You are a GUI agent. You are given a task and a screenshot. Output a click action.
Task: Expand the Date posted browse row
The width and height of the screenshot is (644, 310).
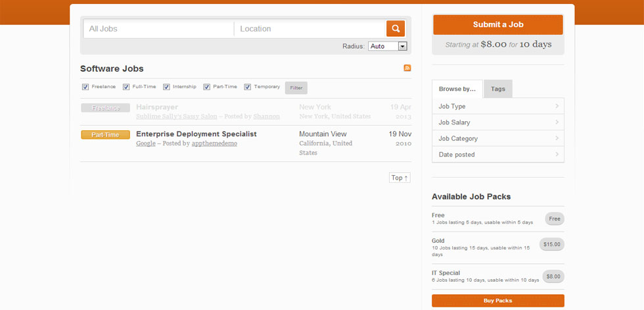pos(498,155)
